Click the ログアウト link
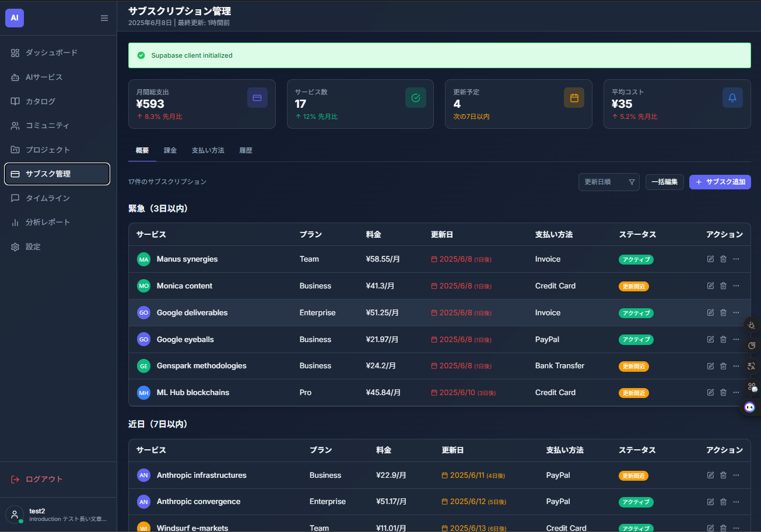The image size is (761, 532). click(44, 480)
